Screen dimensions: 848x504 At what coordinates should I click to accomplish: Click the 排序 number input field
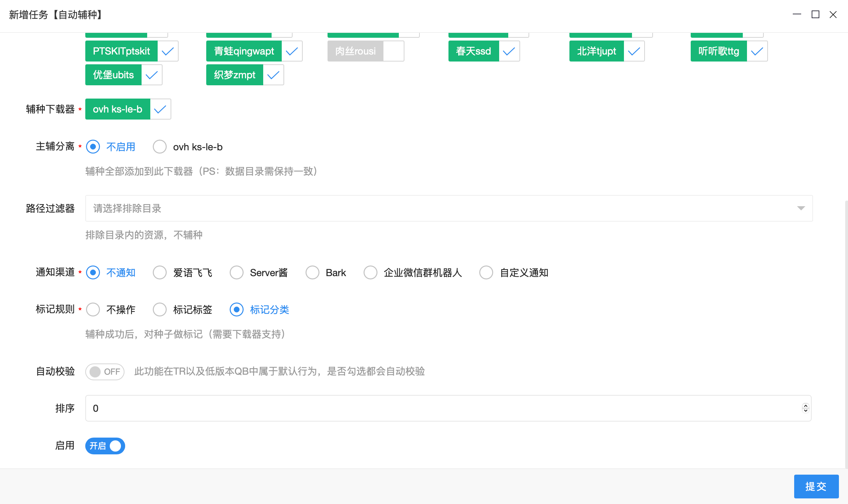(280, 408)
